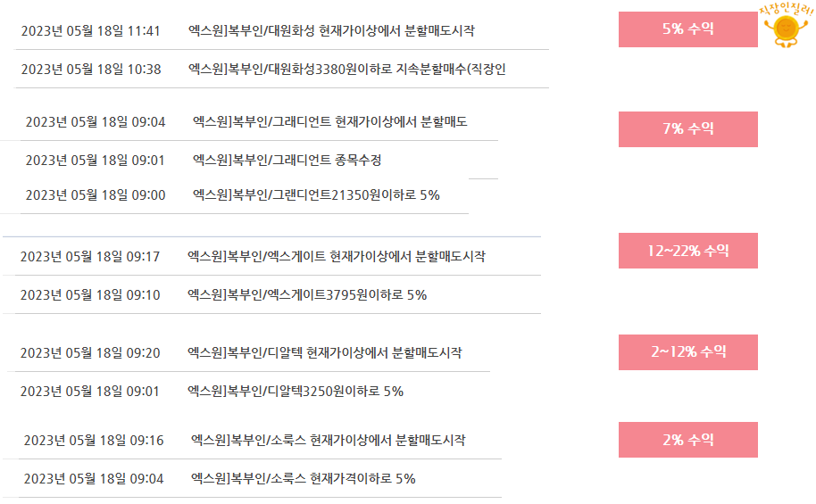Open the 그랜디언트21350원이하로 5% message
Screen dimensions: 816x504
(316, 195)
